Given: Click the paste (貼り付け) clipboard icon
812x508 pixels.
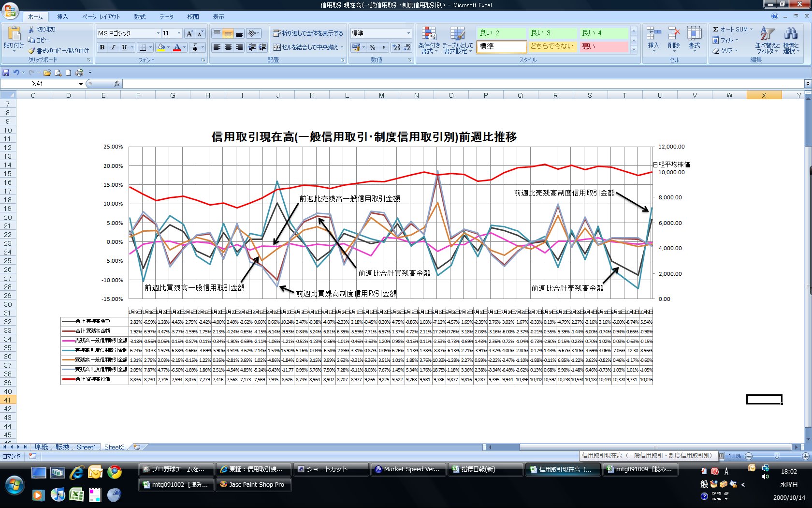Looking at the screenshot, I should pos(14,34).
